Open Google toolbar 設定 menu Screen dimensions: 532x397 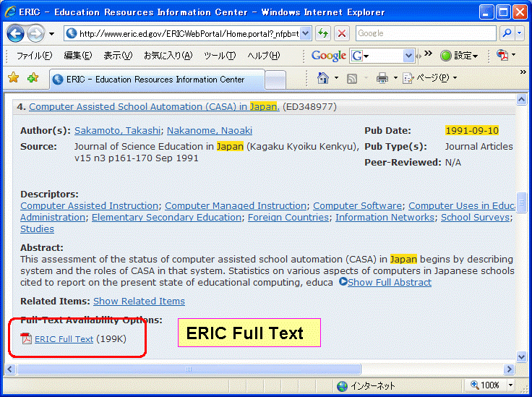pos(459,56)
